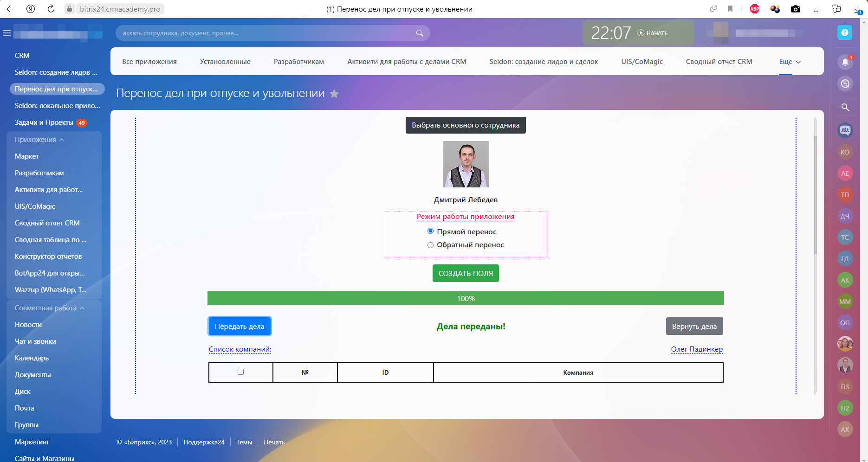Image resolution: width=868 pixels, height=462 pixels.
Task: Open the ММ contact avatar
Action: [845, 302]
